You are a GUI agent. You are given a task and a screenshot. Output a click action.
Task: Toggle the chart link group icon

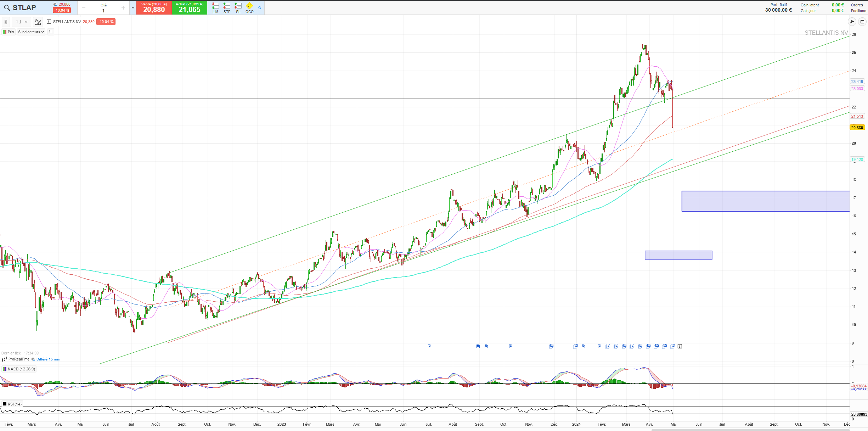(x=6, y=22)
